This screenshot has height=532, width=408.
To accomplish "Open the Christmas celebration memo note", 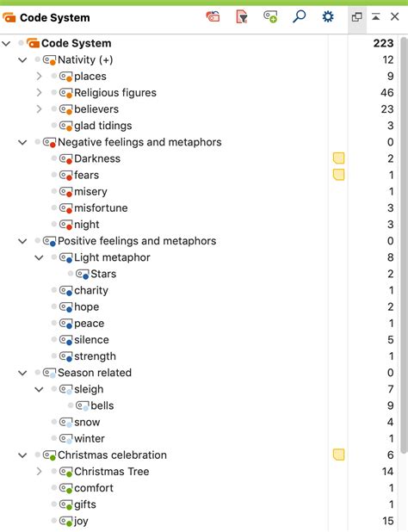I will point(338,455).
